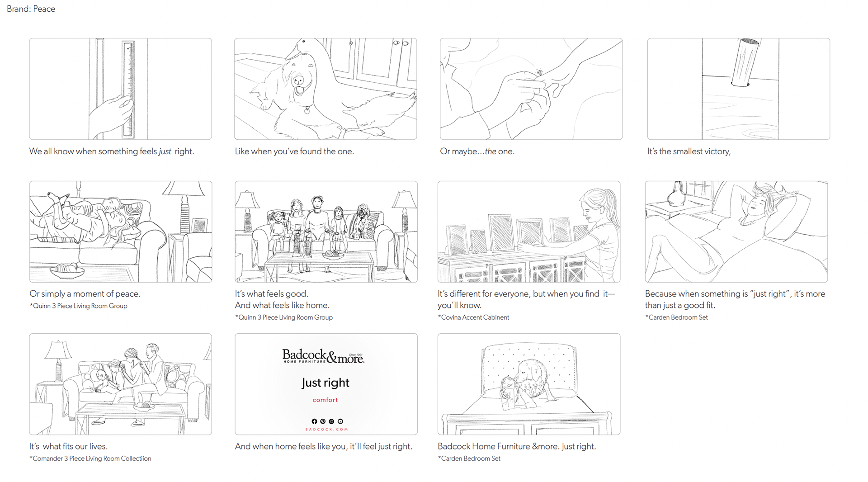Select the ruler measuring frame
The image size is (868, 482).
point(120,89)
